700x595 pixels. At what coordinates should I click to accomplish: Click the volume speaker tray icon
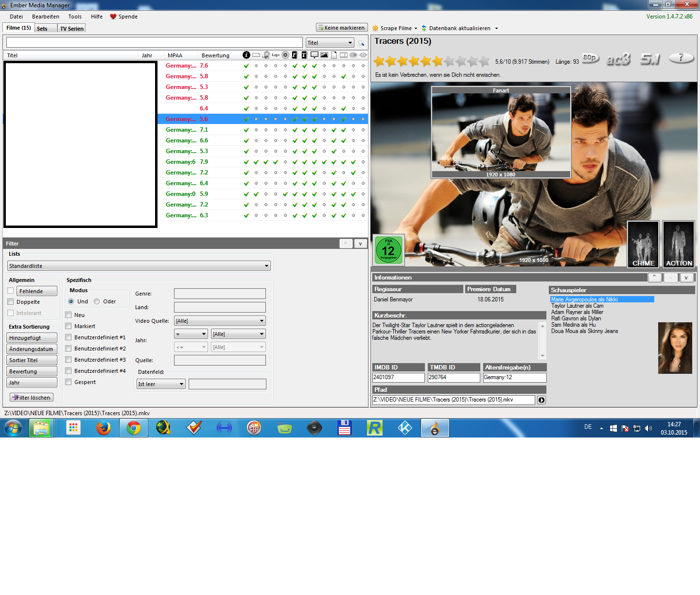(x=648, y=428)
